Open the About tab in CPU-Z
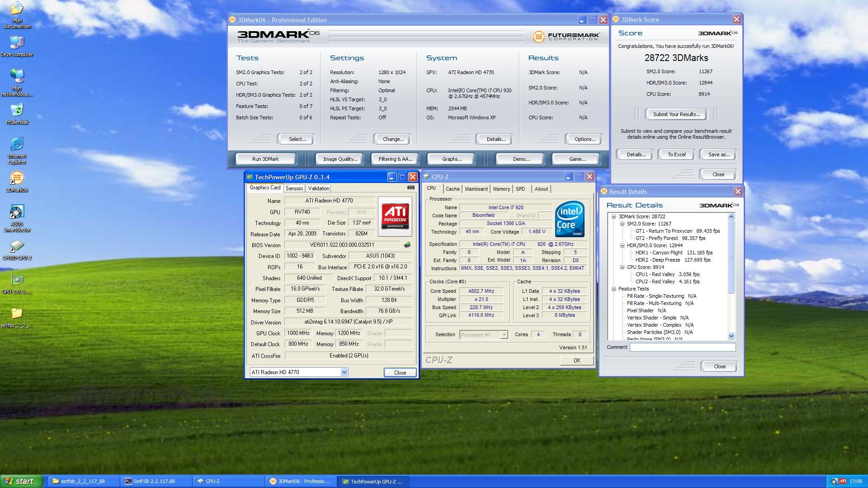The image size is (868, 488). (541, 189)
